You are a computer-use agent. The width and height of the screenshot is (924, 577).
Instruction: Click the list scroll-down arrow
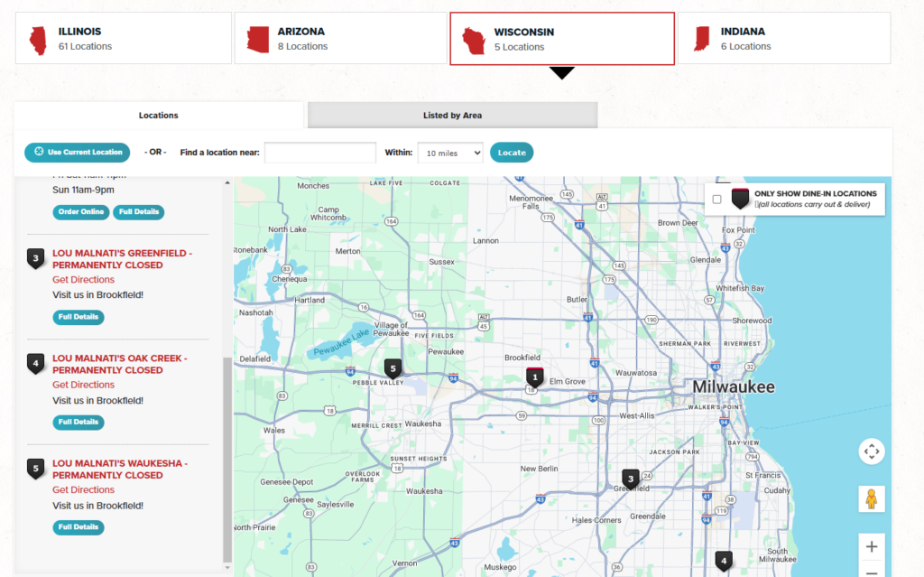tap(227, 568)
